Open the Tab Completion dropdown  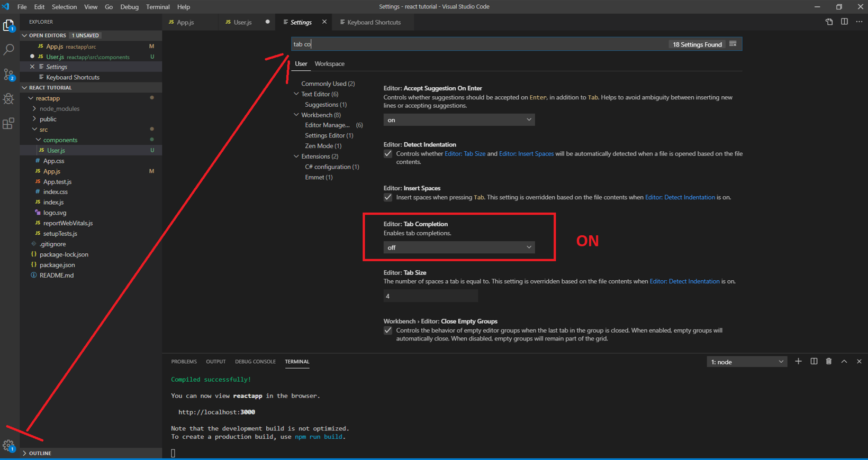[459, 247]
